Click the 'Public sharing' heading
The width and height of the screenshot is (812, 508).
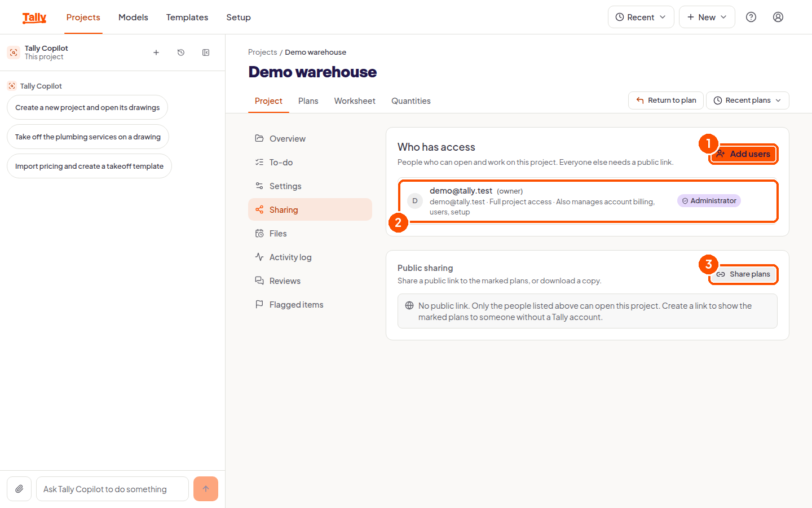tap(425, 268)
